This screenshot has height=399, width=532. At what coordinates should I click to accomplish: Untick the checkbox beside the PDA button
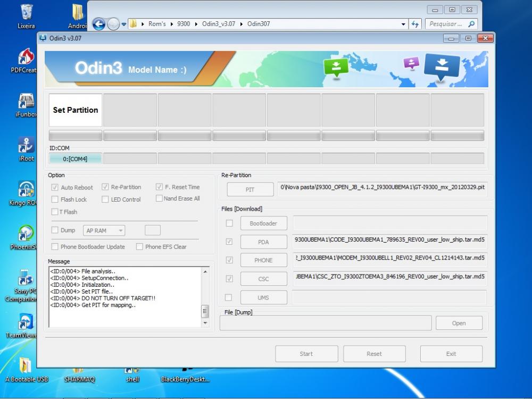(x=229, y=242)
